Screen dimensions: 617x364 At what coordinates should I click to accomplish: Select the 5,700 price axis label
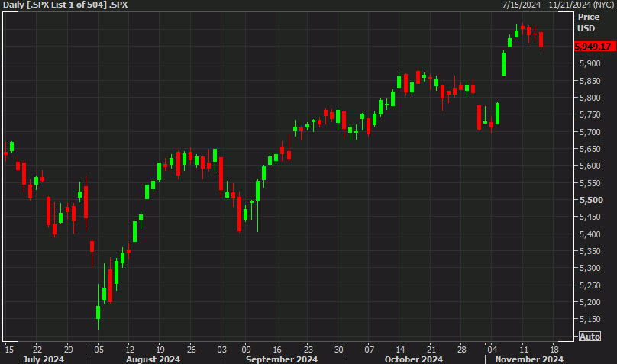point(590,132)
